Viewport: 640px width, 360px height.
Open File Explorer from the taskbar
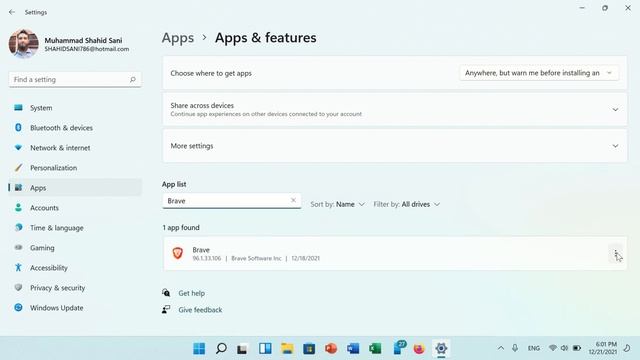coord(287,348)
